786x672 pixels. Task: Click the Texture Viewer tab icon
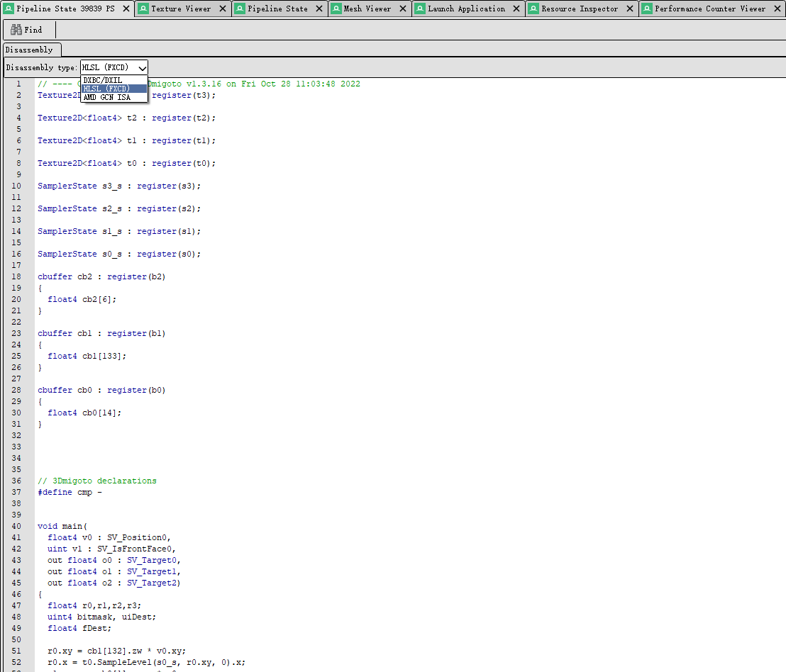point(143,9)
